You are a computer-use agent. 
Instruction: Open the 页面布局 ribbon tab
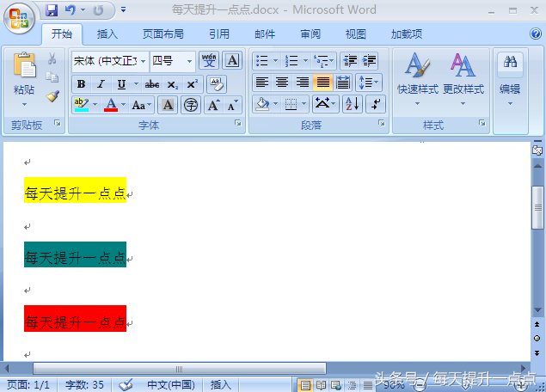pos(163,34)
